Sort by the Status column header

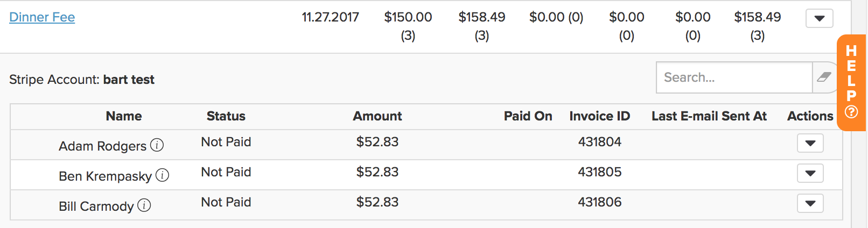pyautogui.click(x=226, y=116)
